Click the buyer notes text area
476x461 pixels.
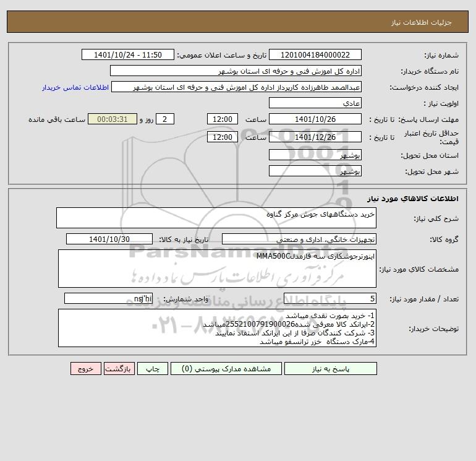click(217, 328)
